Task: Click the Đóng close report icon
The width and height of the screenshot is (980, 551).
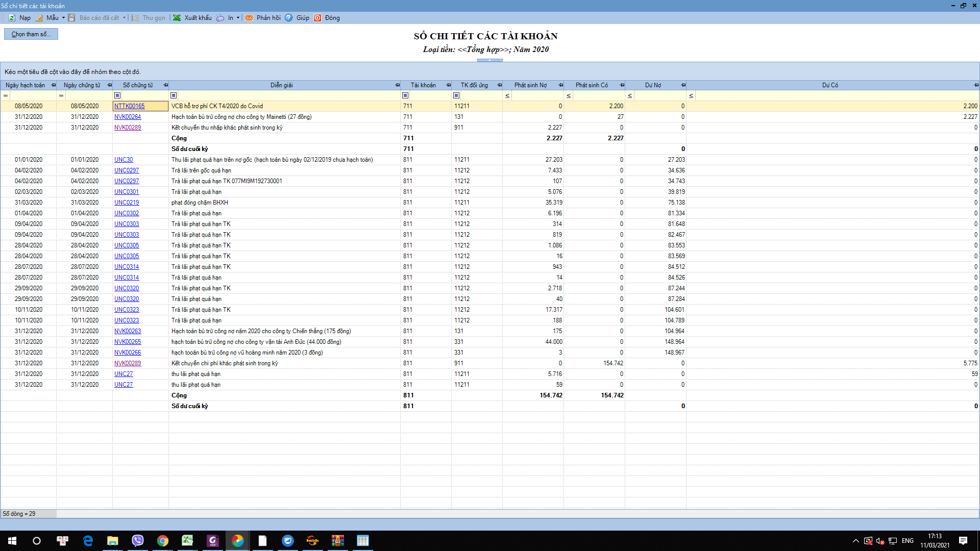Action: coord(317,18)
